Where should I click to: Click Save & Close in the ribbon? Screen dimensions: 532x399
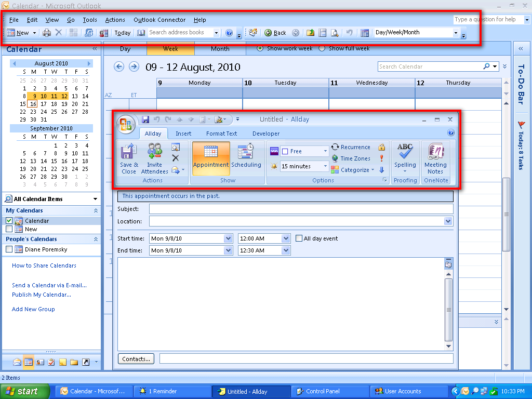point(129,159)
